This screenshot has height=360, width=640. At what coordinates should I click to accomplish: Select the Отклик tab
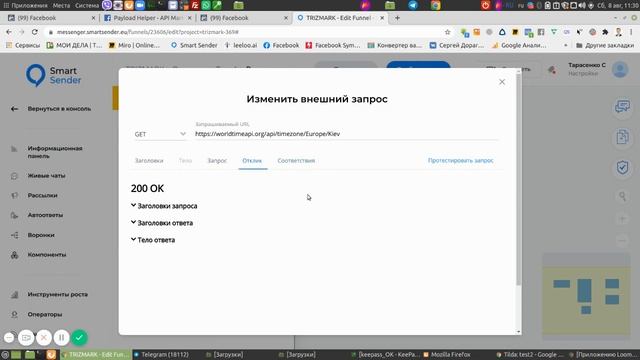(x=252, y=161)
